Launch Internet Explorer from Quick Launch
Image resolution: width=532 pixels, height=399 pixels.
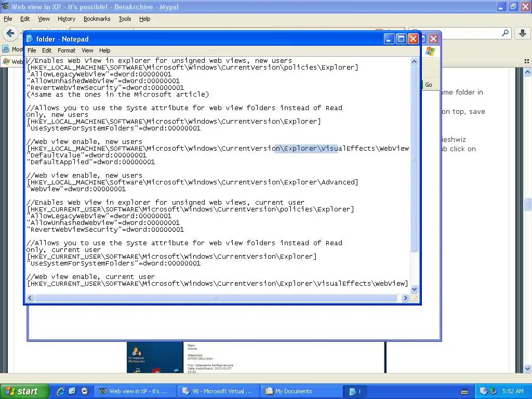(x=61, y=391)
